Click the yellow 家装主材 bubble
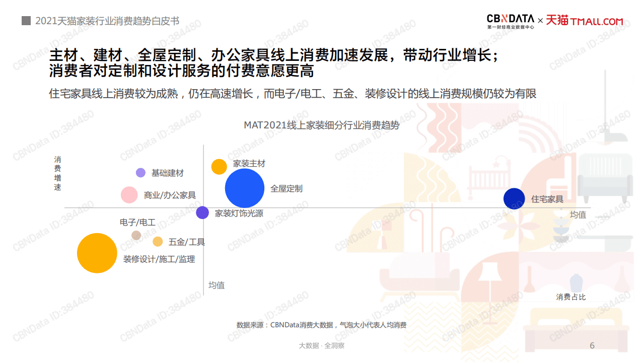This screenshot has width=644, height=362. (220, 166)
